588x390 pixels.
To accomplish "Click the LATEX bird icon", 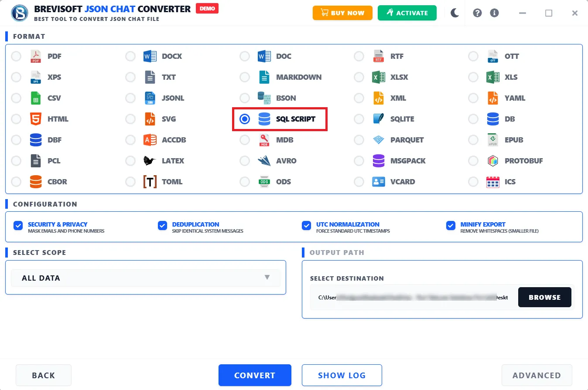I will coord(150,161).
